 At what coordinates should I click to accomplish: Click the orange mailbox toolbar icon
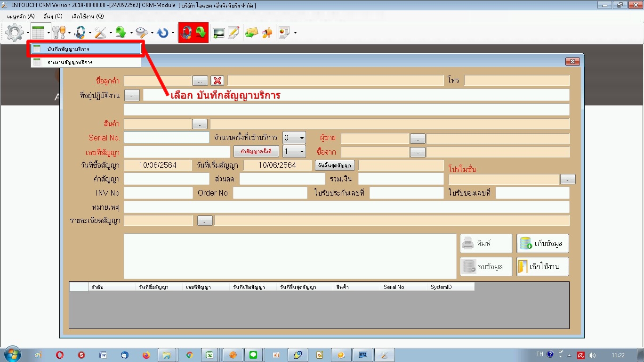pos(267,33)
